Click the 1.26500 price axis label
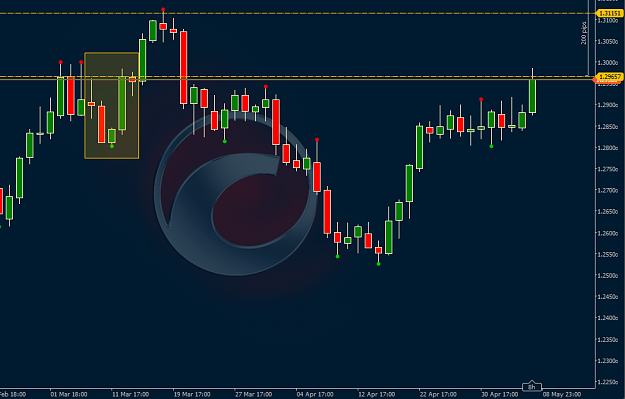Screen dimensions: 625x399 tap(608, 212)
